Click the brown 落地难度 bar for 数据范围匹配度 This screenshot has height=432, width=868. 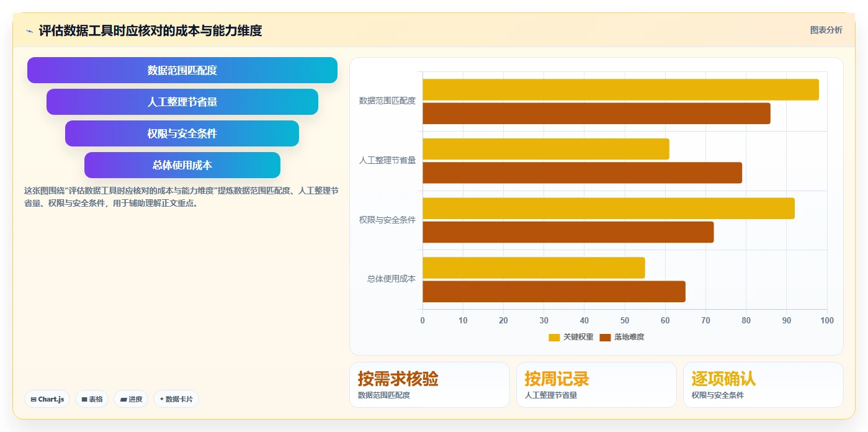click(x=596, y=114)
